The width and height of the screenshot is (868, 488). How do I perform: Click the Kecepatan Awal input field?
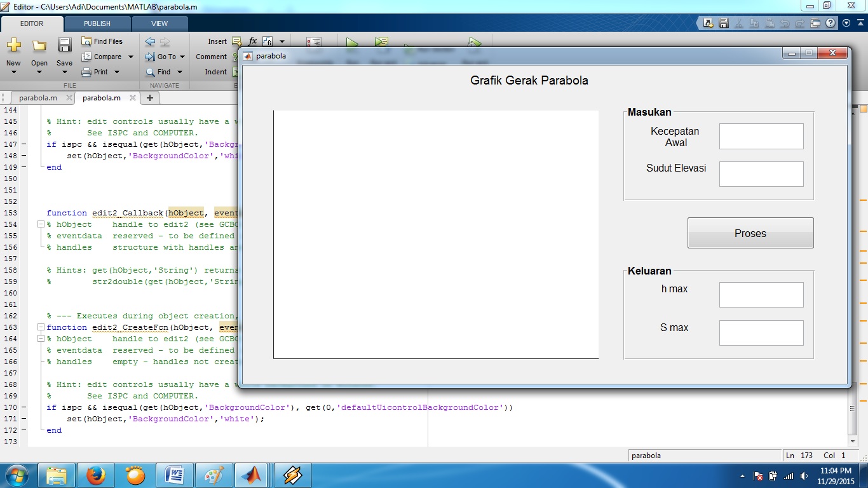pos(761,137)
